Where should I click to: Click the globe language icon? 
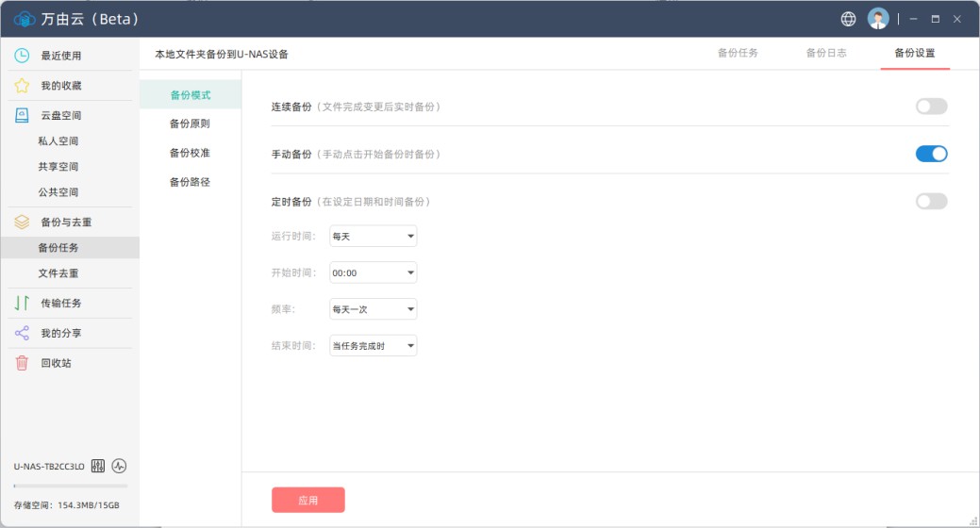click(848, 19)
